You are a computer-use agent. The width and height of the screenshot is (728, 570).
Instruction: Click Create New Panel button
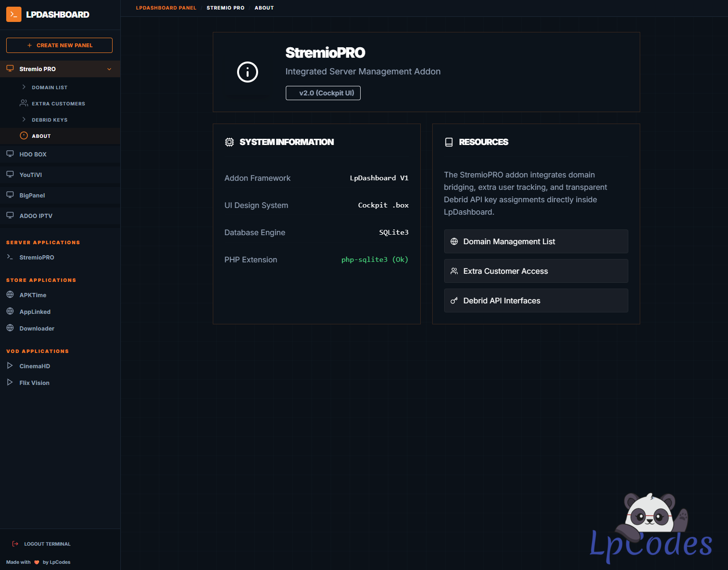tap(59, 45)
